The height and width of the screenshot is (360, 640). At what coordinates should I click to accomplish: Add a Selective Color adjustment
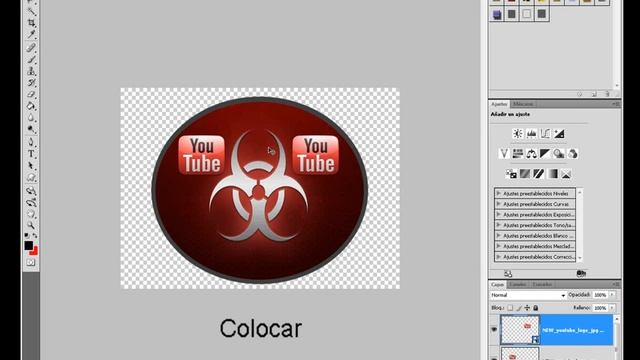566,174
